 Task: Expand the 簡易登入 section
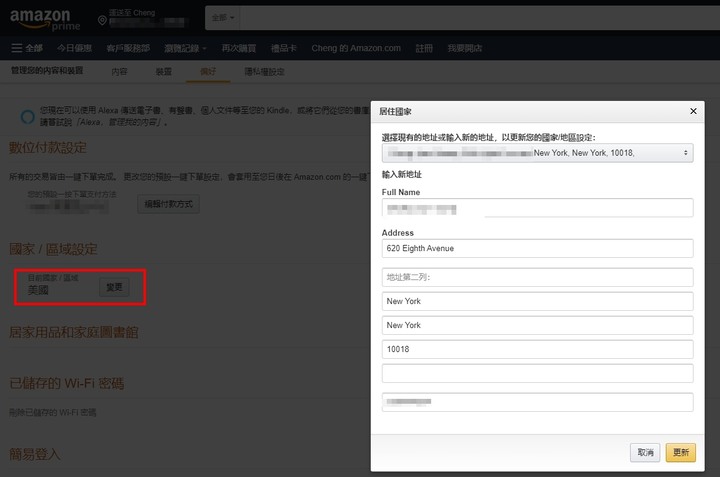tap(35, 454)
